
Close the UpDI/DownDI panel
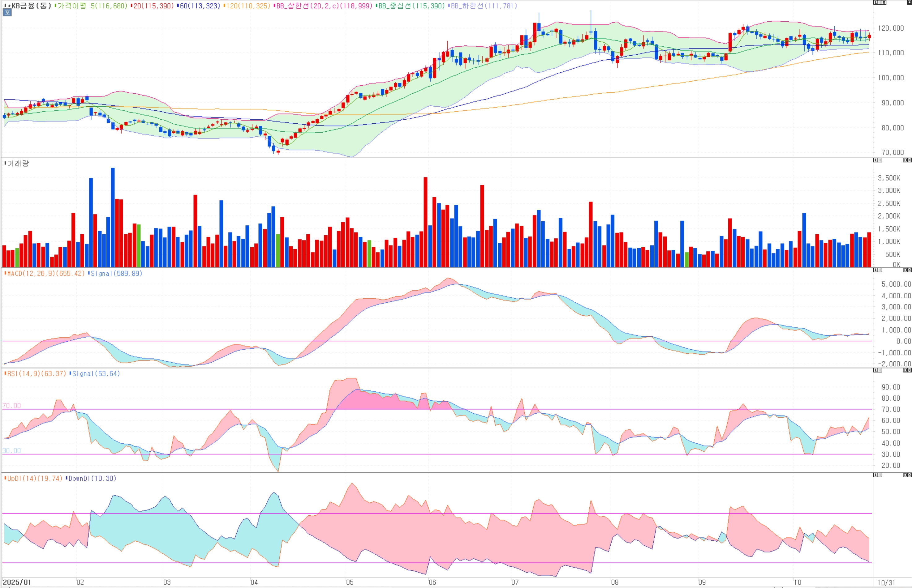pos(909,475)
